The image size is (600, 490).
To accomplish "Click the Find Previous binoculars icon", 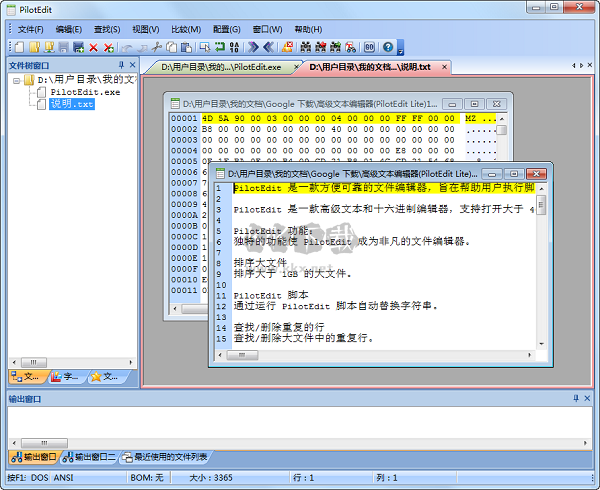I will (x=321, y=47).
